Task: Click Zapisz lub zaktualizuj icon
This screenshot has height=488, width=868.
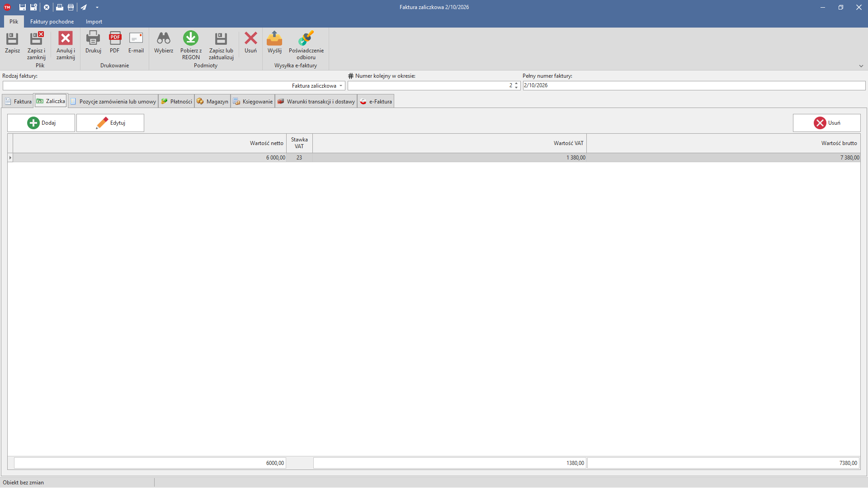Action: [221, 38]
